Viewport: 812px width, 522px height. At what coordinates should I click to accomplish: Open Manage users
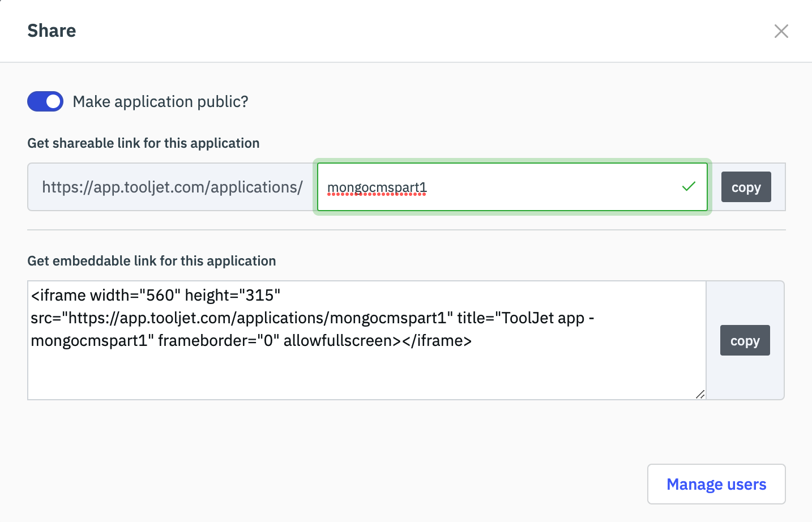716,484
